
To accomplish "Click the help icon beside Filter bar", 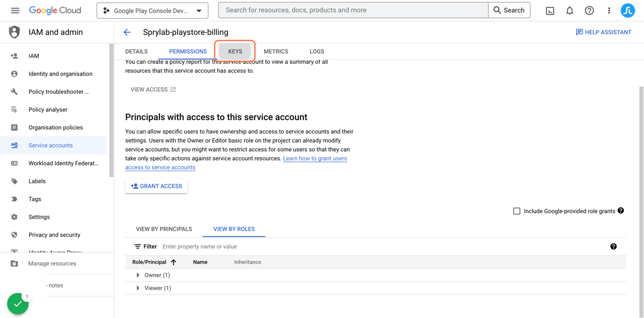I will tap(613, 247).
